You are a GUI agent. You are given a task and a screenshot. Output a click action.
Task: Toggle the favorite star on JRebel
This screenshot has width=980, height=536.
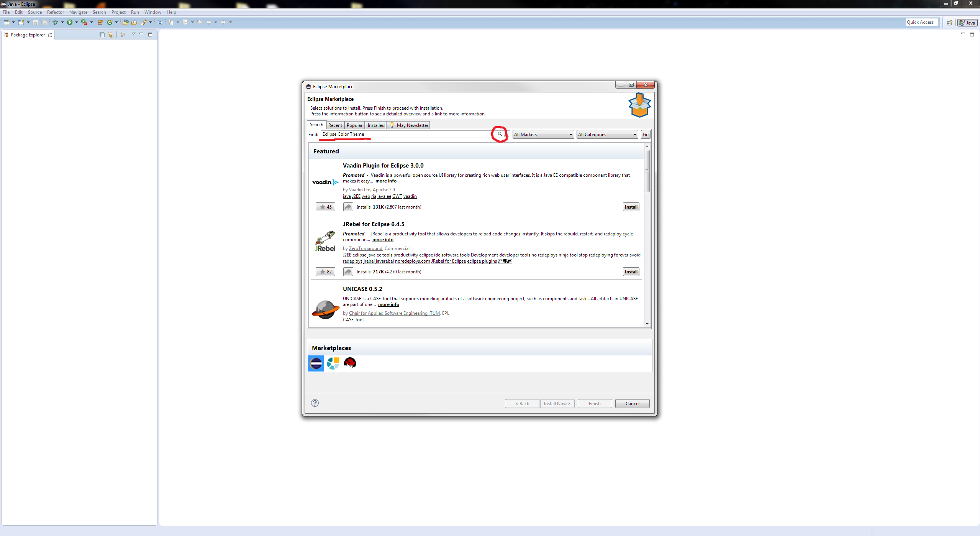[325, 271]
